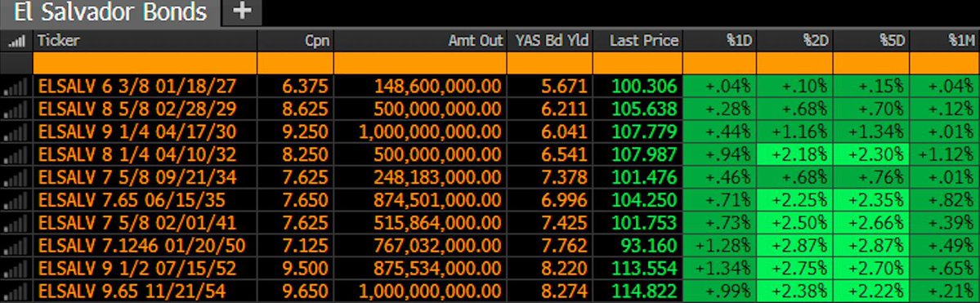
Task: Click the +1.34% five-day change cell
Action: point(870,131)
